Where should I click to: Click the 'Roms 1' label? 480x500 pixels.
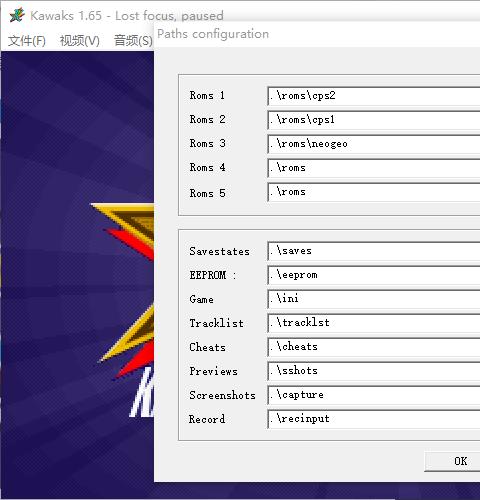[x=207, y=96]
